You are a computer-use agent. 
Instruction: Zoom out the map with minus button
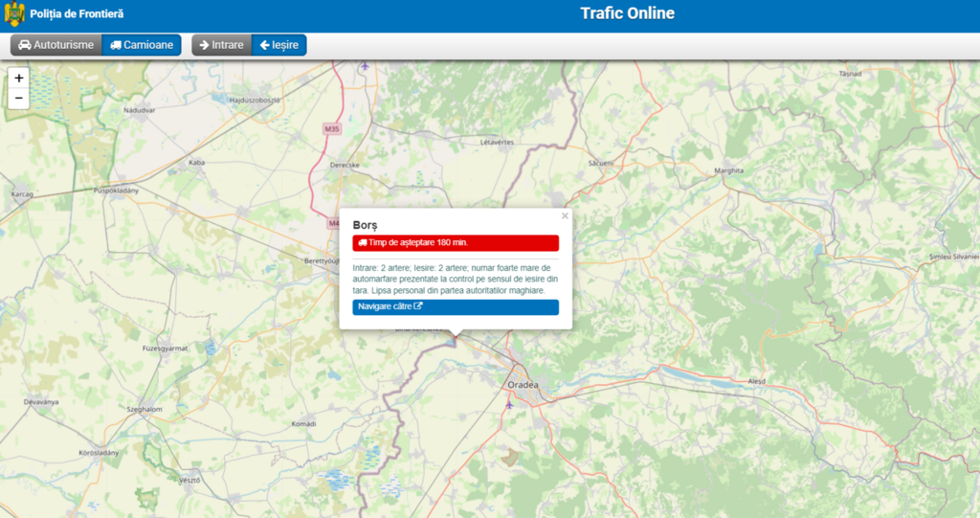click(19, 98)
